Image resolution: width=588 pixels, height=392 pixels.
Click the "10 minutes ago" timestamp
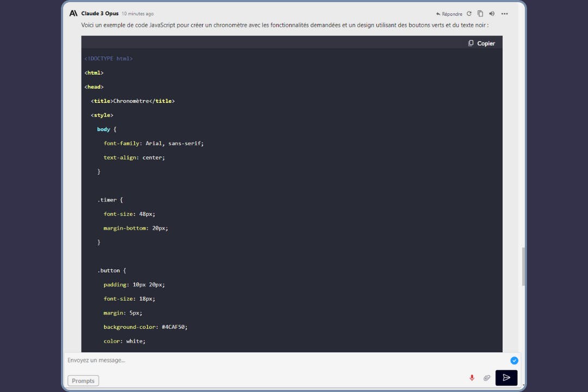coord(137,14)
